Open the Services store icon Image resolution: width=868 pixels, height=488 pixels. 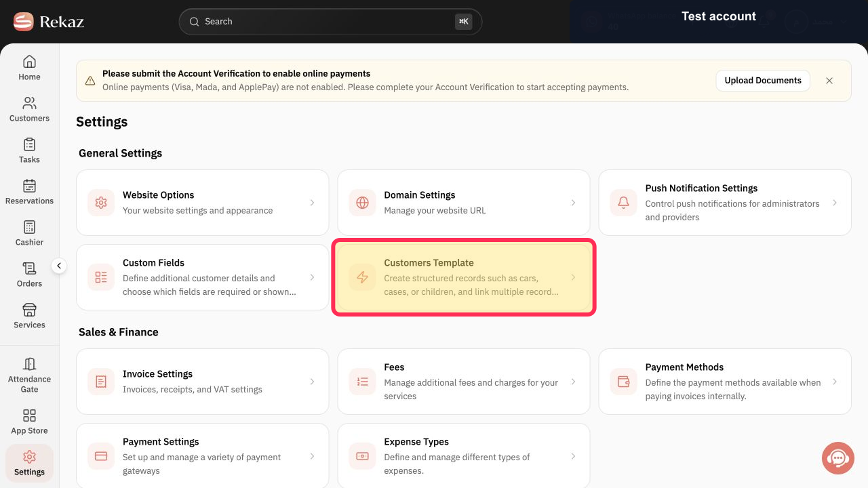pos(29,310)
